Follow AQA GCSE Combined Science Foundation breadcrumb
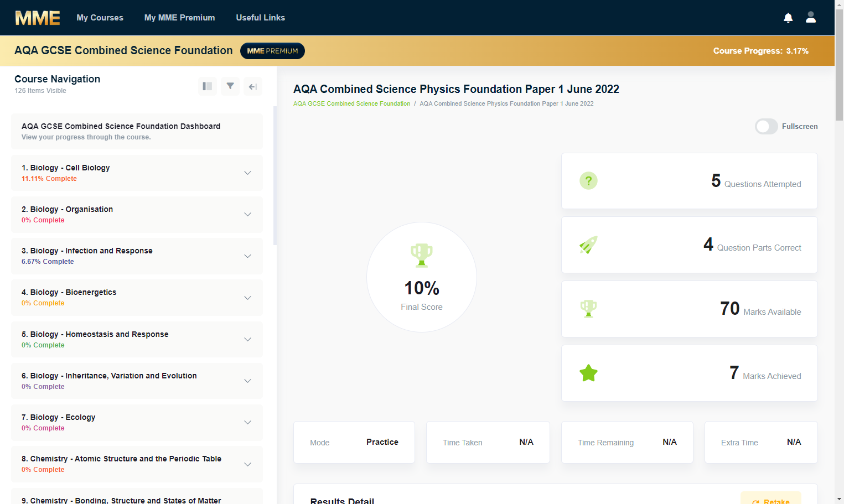Screen dimensions: 844x504 tap(352, 103)
